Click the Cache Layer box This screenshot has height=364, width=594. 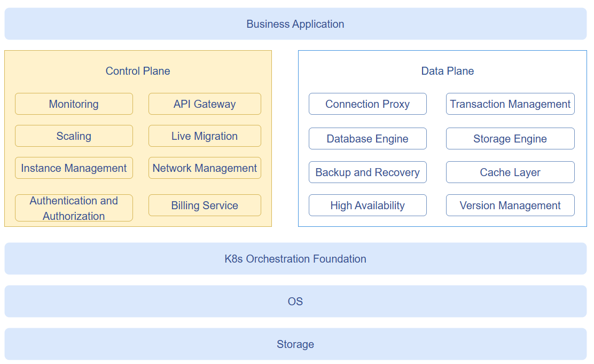click(510, 172)
